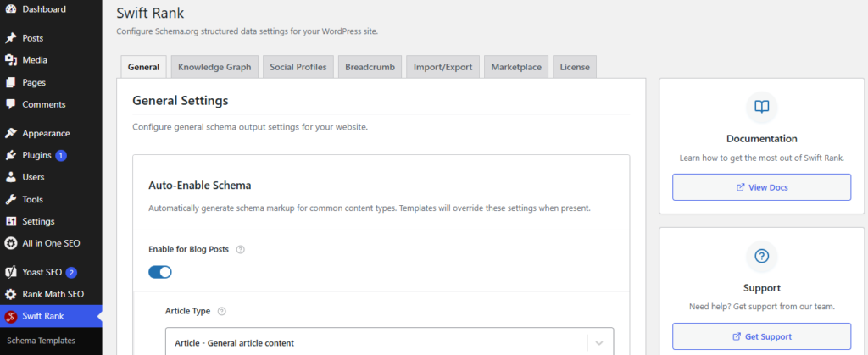The width and height of the screenshot is (868, 355).
Task: Click the Auto-Enable Schema heading
Action: coord(200,186)
